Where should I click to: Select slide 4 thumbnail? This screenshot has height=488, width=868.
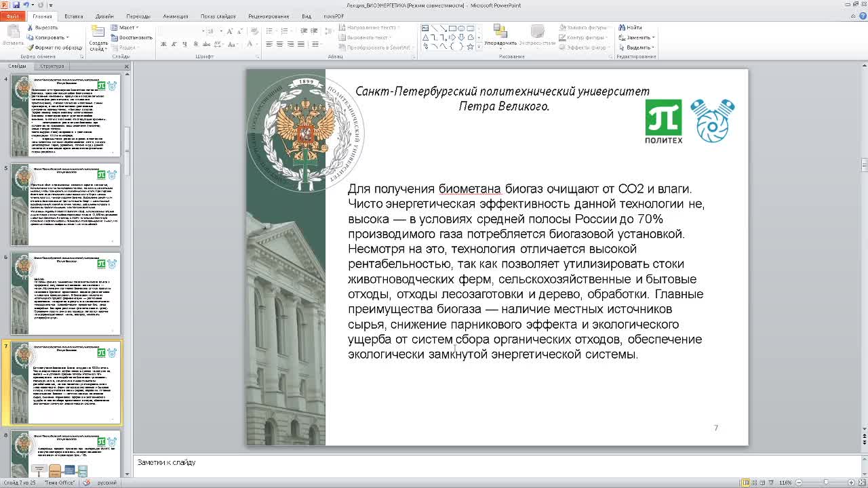click(x=65, y=115)
